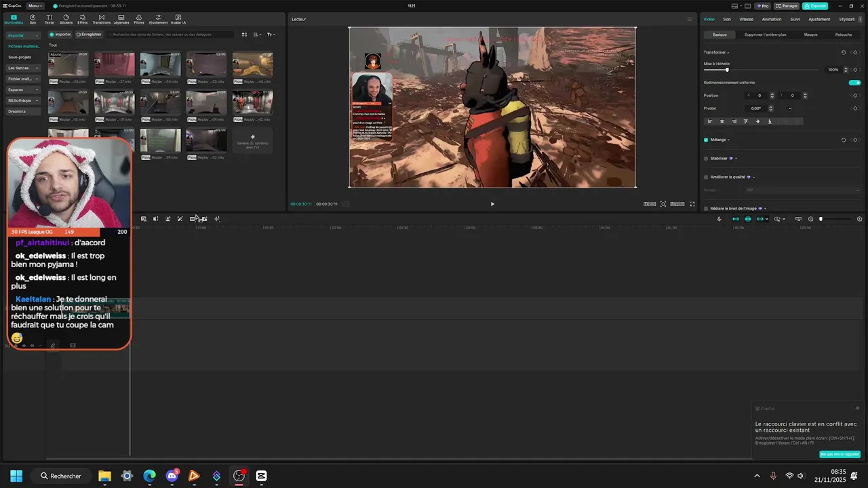Reset the Transformer settings
The width and height of the screenshot is (868, 488).
pos(844,52)
